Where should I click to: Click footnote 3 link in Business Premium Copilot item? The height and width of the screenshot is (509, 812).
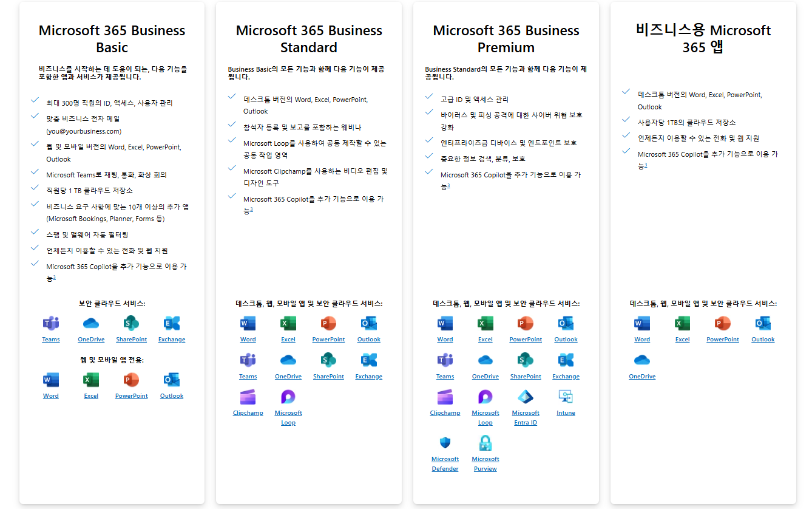pyautogui.click(x=448, y=185)
